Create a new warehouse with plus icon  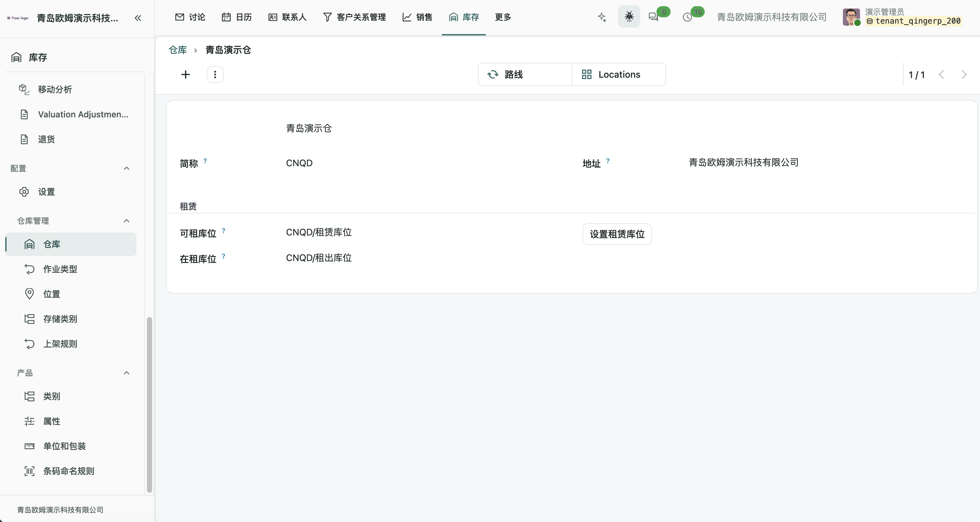[x=186, y=74]
